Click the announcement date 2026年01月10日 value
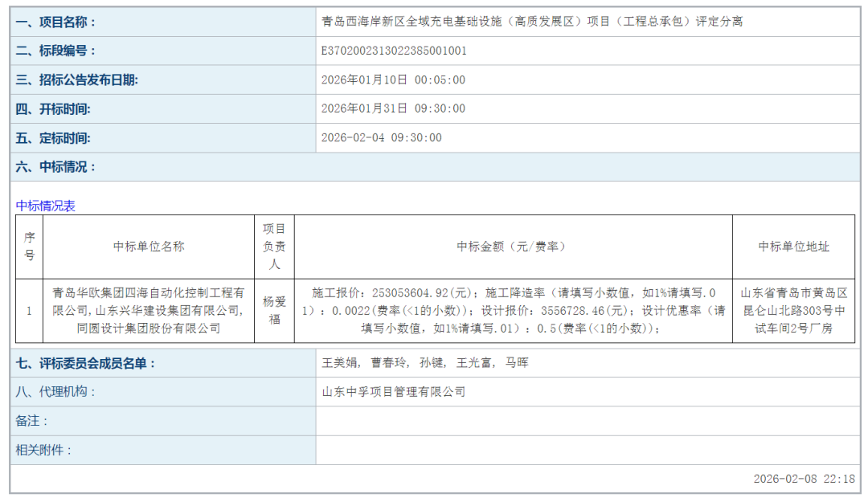This screenshot has width=868, height=498. (393, 80)
